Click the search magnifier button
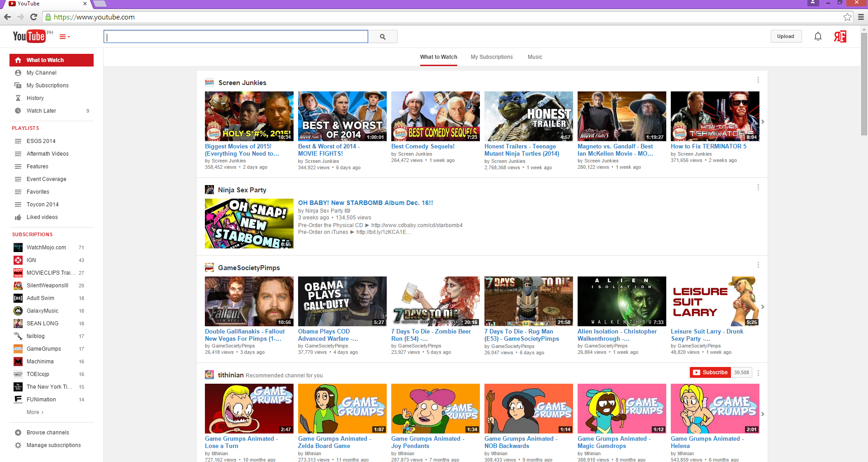Viewport: 868px width, 462px height. [383, 37]
